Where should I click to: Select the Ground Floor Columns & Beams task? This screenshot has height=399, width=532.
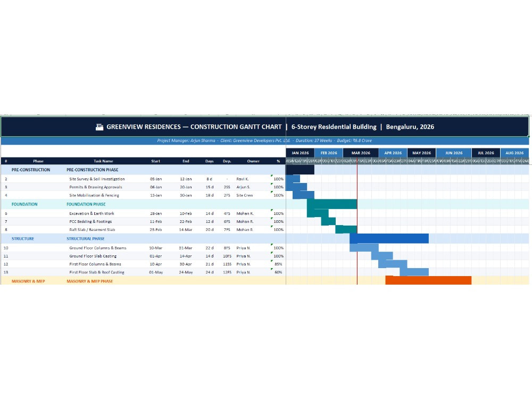point(98,248)
